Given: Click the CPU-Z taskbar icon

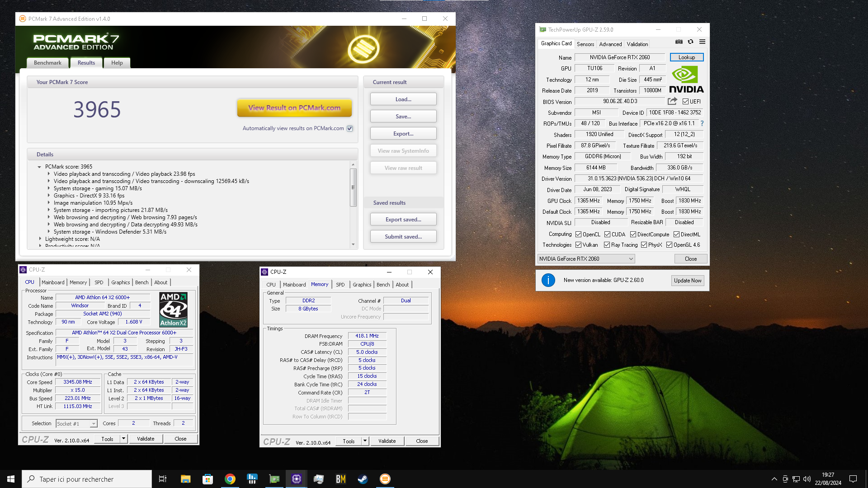Looking at the screenshot, I should (x=297, y=479).
